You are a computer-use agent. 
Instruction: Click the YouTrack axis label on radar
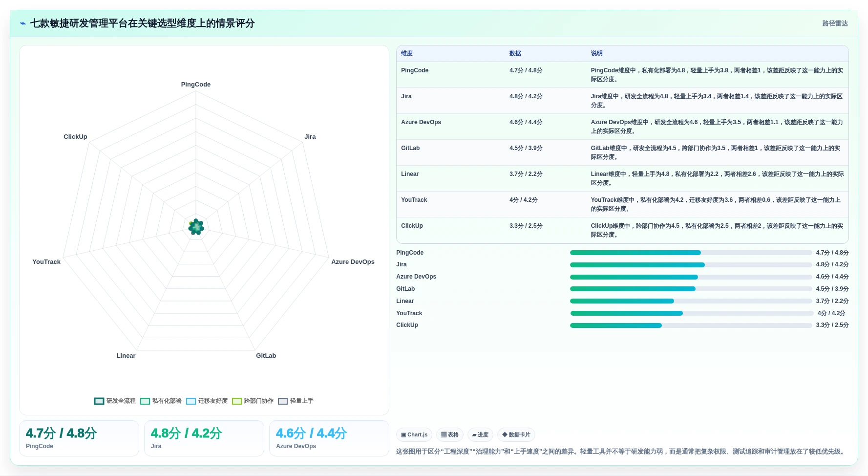(x=46, y=262)
